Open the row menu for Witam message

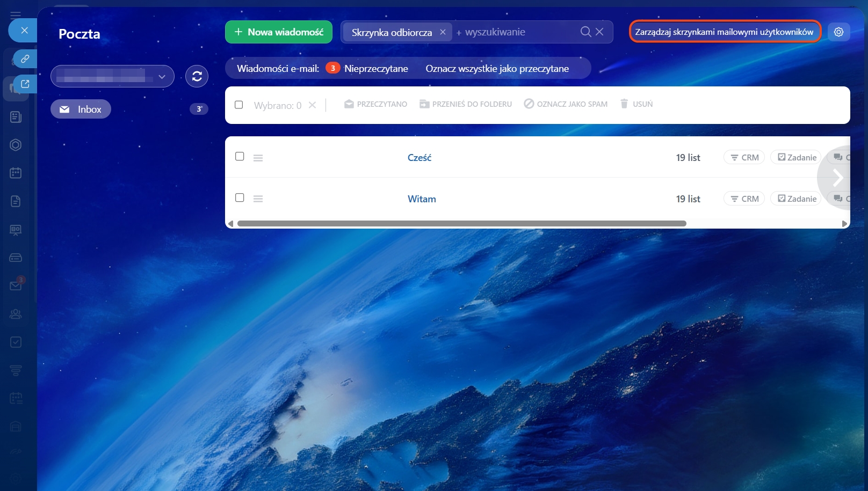258,199
